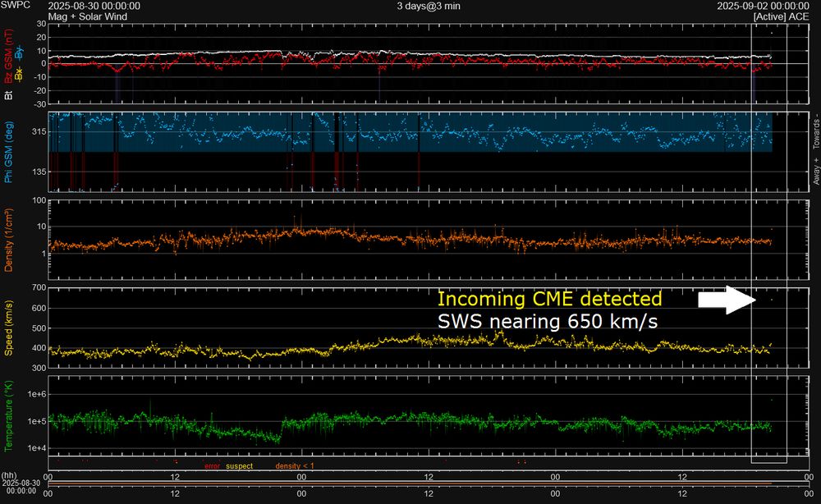
Task: Click the blue By legend label
Action: 19,53
